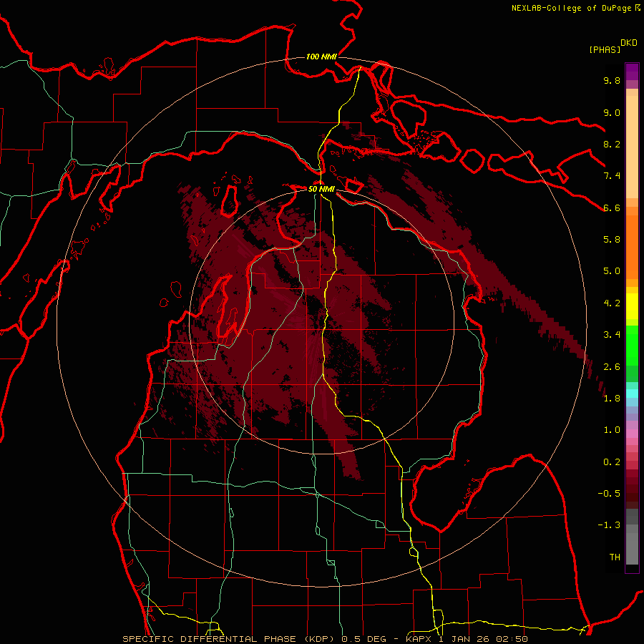The image size is (644, 644).
Task: Click the 6.6 scale label
Action: point(612,208)
